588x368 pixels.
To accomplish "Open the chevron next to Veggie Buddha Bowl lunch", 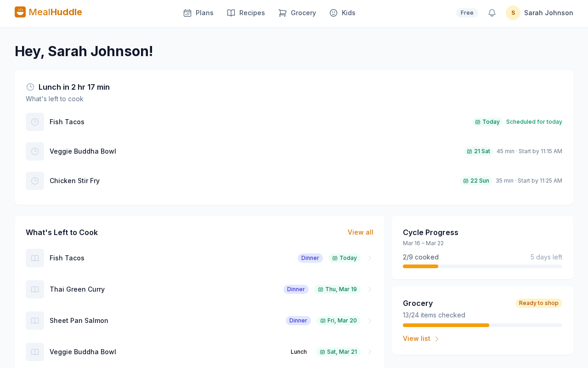I will tap(370, 352).
